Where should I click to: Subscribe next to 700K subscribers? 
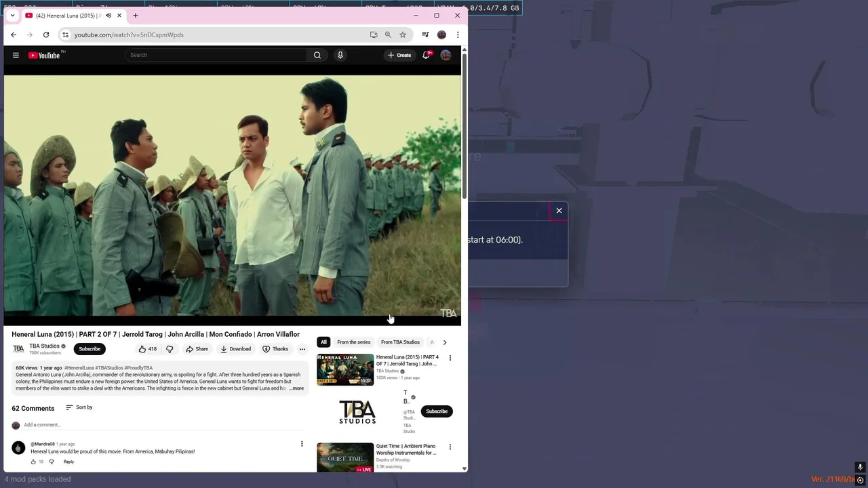90,349
